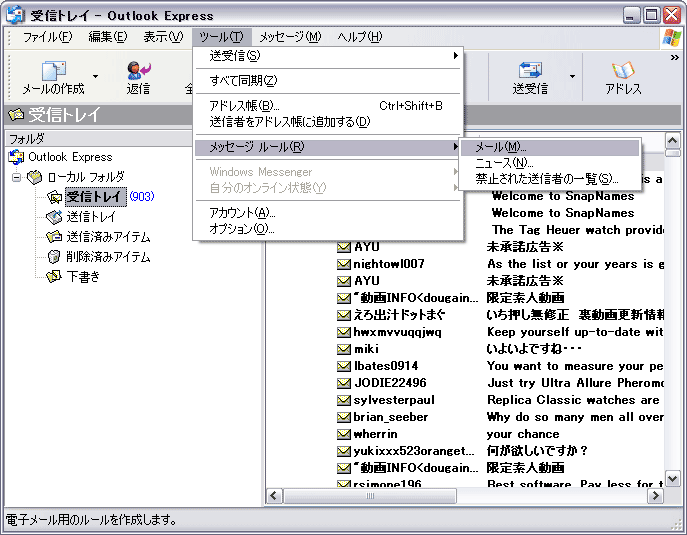The image size is (687, 535).
Task: Click the Address book (アドレス) toolbar icon
Action: tap(623, 71)
